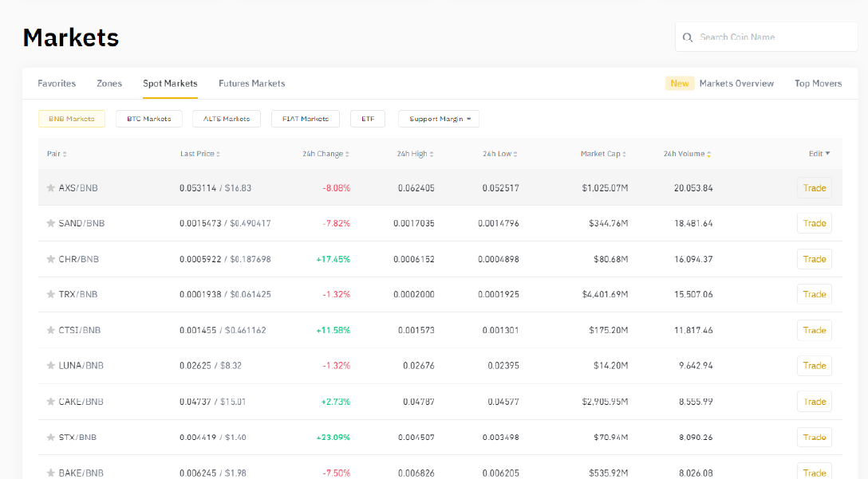Select BNB Markets filter
The height and width of the screenshot is (479, 868).
[72, 119]
